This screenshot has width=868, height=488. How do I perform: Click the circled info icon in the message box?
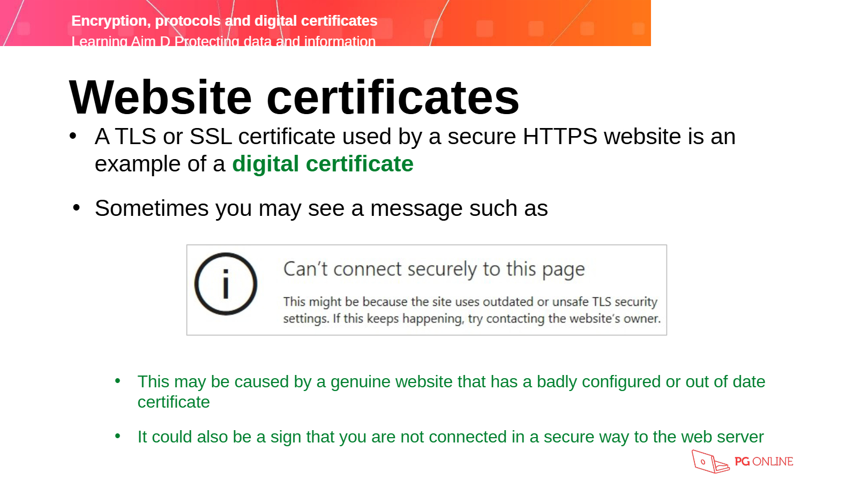[226, 284]
